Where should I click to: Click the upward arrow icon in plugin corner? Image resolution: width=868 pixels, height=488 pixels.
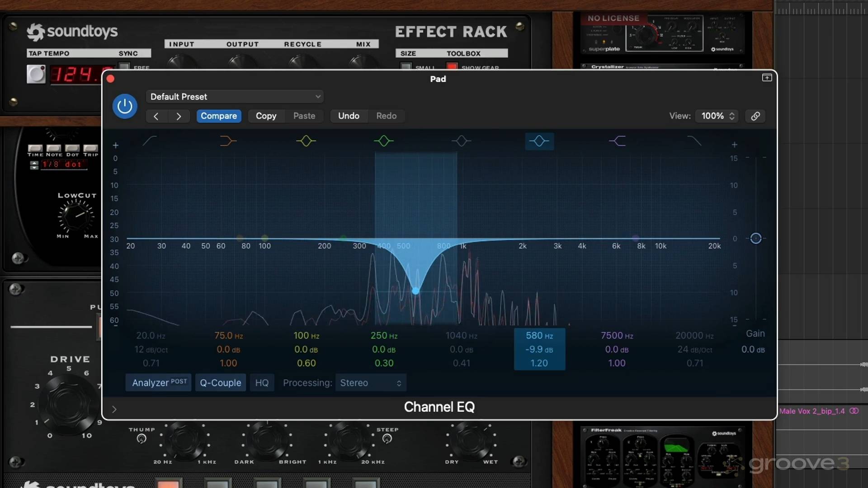[x=767, y=77]
